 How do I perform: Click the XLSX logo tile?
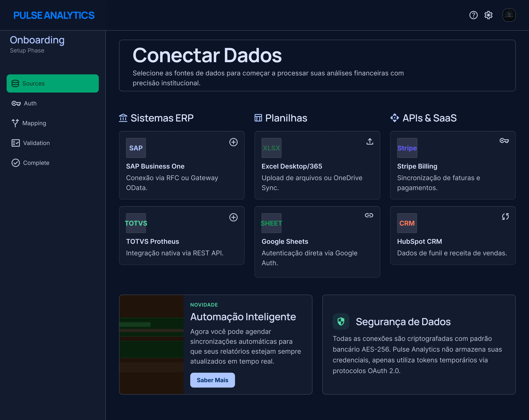tap(271, 148)
